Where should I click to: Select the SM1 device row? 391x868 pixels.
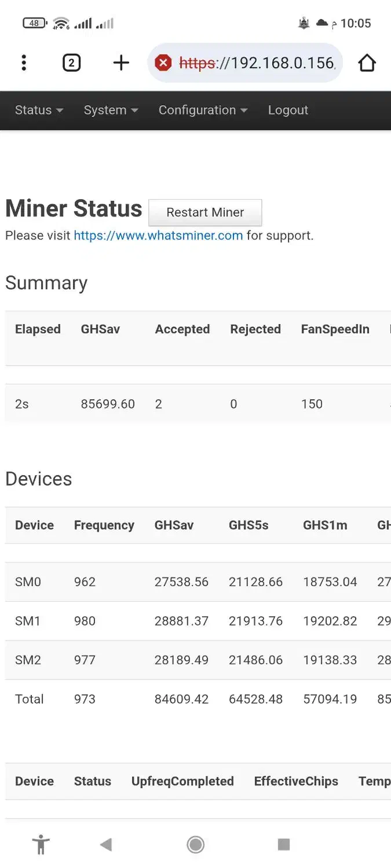28,621
